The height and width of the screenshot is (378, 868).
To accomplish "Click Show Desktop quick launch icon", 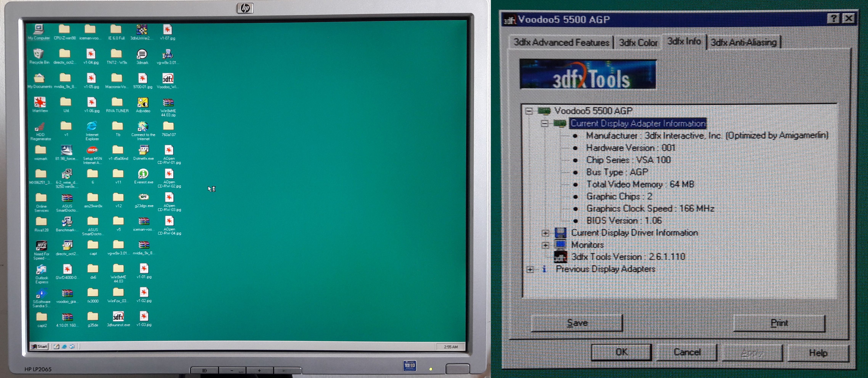I will click(56, 346).
